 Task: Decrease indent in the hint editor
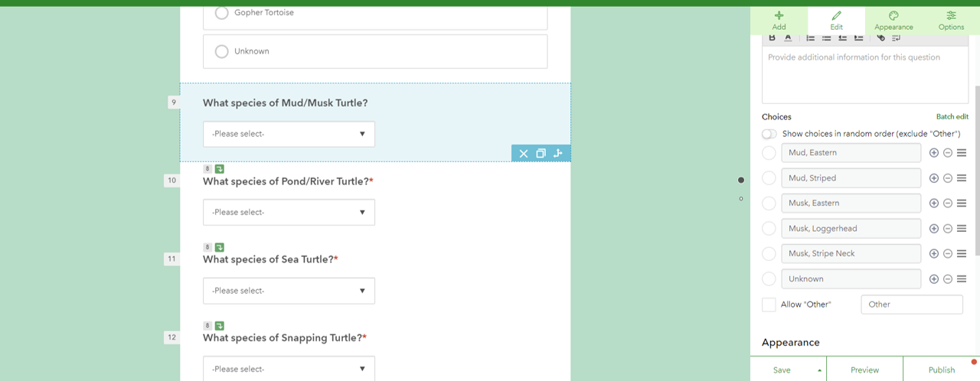point(842,37)
